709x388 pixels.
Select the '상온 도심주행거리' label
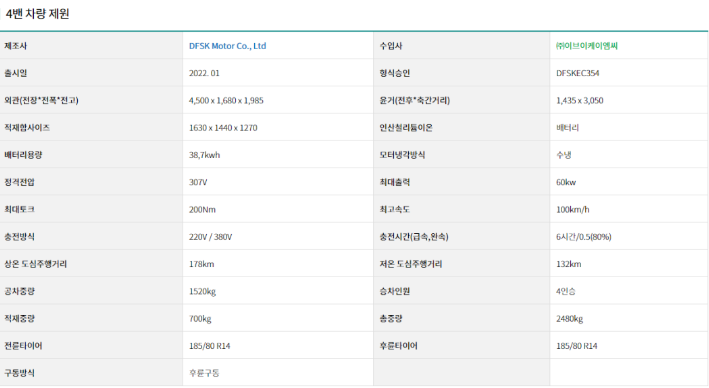36,264
